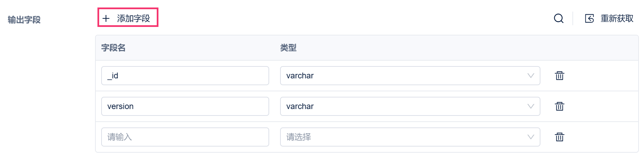The image size is (644, 153).
Task: Delete the _id field row
Action: click(559, 76)
